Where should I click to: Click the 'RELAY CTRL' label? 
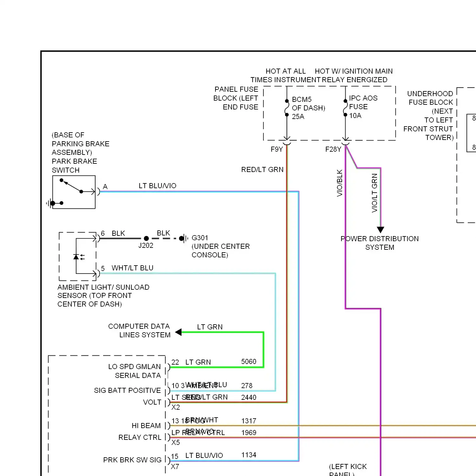pyautogui.click(x=140, y=437)
